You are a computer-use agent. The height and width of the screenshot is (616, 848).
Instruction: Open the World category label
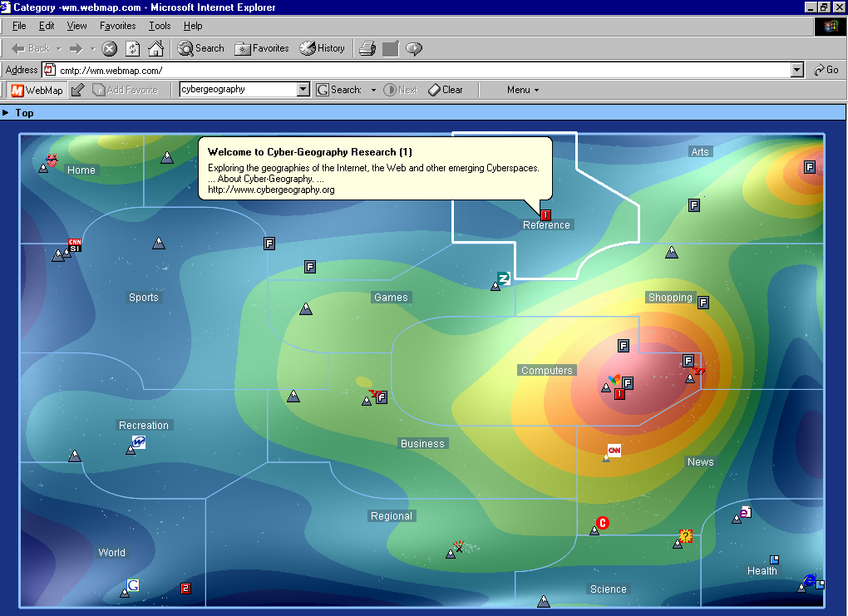tap(112, 552)
